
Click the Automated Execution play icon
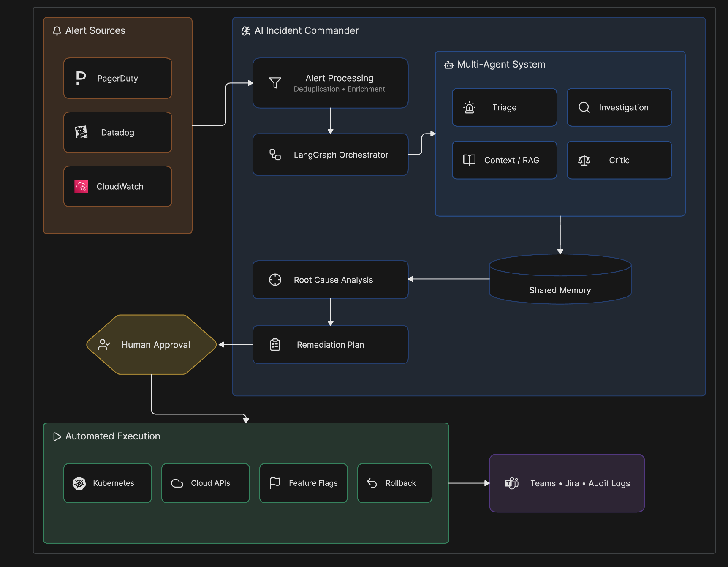[57, 436]
